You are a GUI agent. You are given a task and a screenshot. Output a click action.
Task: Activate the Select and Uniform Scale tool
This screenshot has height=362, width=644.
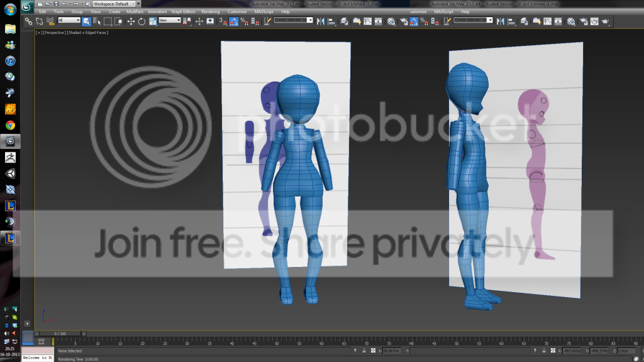point(153,21)
